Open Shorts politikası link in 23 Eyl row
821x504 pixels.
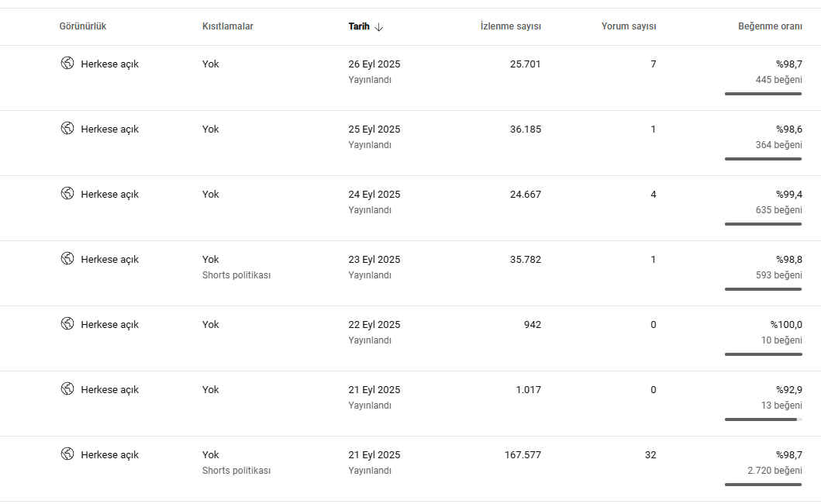tap(236, 275)
